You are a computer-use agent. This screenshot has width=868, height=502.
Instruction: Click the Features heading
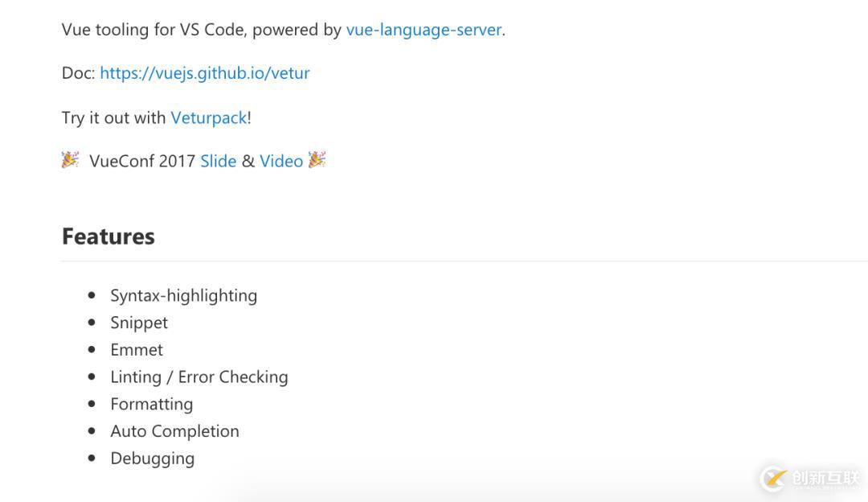(x=108, y=237)
